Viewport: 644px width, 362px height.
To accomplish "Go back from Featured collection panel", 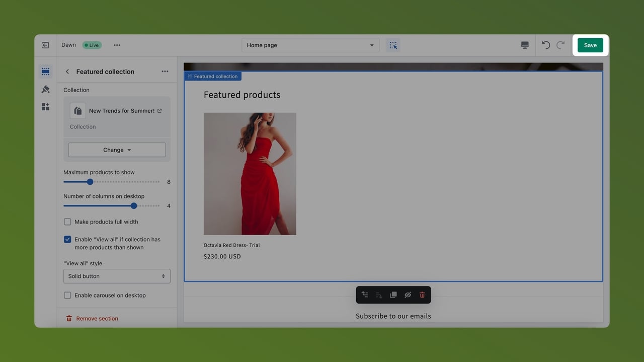I will click(67, 71).
